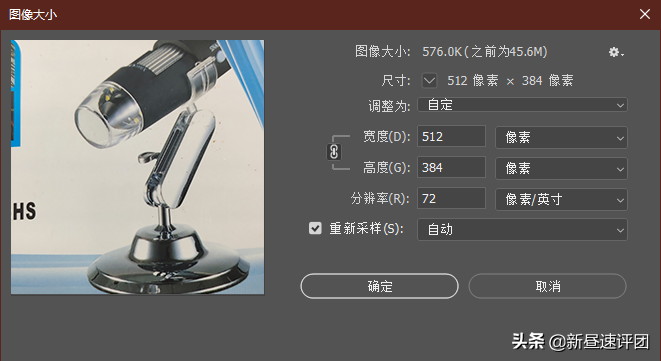Open the height unit 像素 dropdown

point(561,168)
